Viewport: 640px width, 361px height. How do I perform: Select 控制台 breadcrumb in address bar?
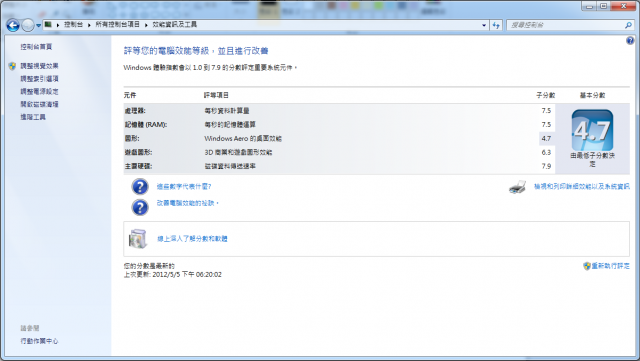point(73,25)
